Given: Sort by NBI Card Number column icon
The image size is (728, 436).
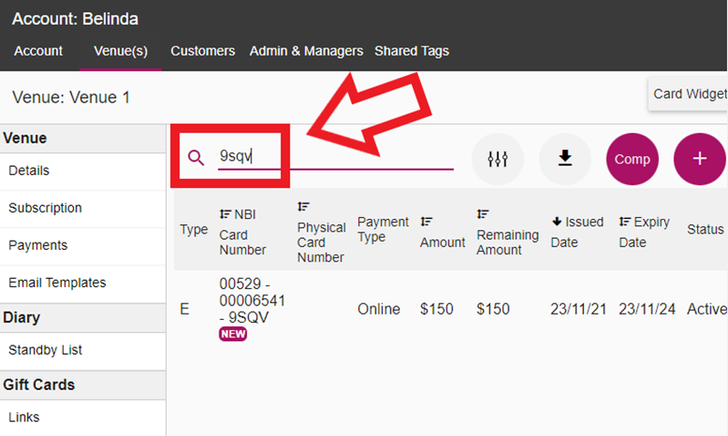Looking at the screenshot, I should [225, 214].
